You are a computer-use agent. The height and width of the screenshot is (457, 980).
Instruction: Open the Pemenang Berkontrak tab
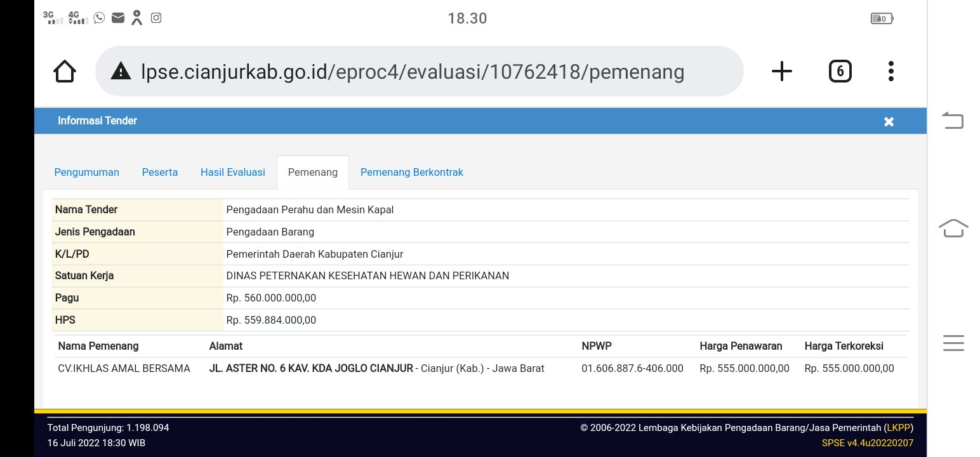pos(411,173)
